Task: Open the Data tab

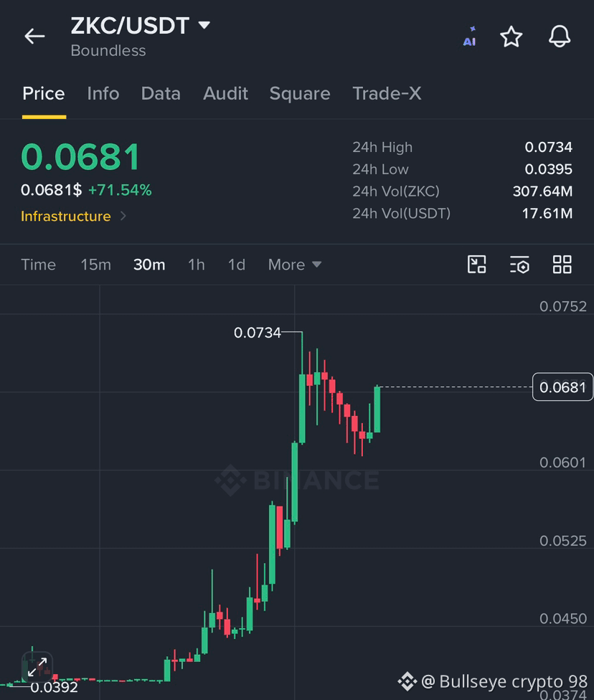Action: pyautogui.click(x=161, y=94)
